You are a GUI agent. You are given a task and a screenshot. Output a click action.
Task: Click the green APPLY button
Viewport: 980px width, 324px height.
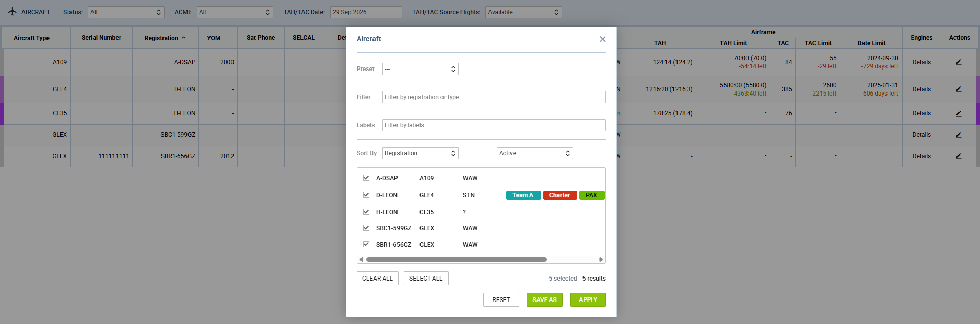(x=588, y=300)
